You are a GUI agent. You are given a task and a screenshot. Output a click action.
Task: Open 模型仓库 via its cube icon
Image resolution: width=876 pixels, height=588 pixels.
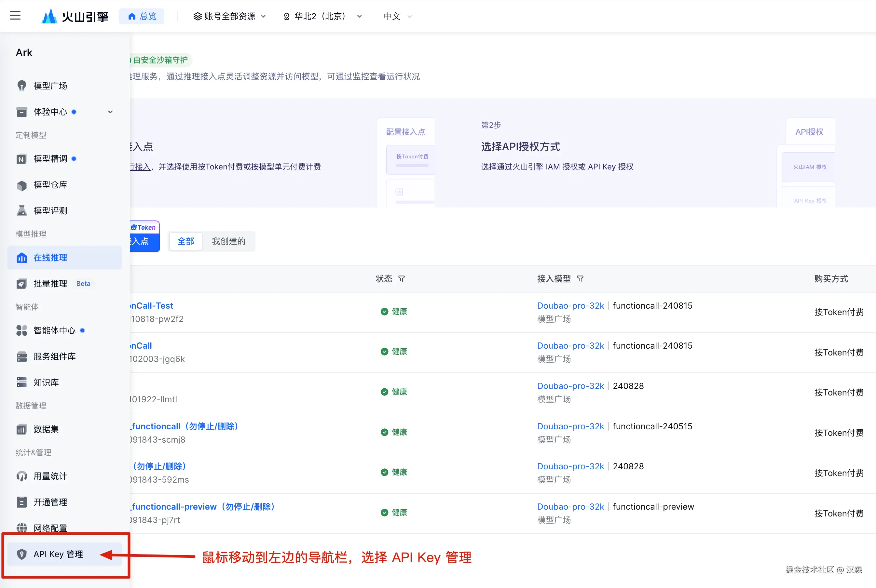point(22,185)
